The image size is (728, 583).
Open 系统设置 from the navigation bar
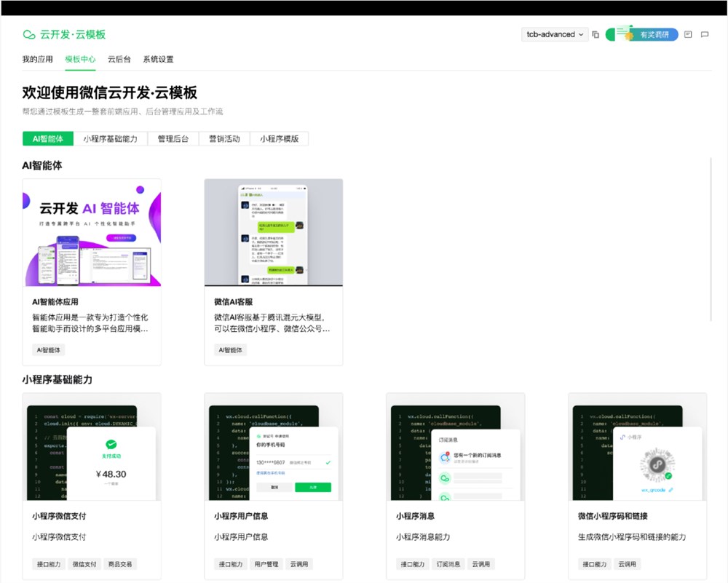click(x=159, y=59)
